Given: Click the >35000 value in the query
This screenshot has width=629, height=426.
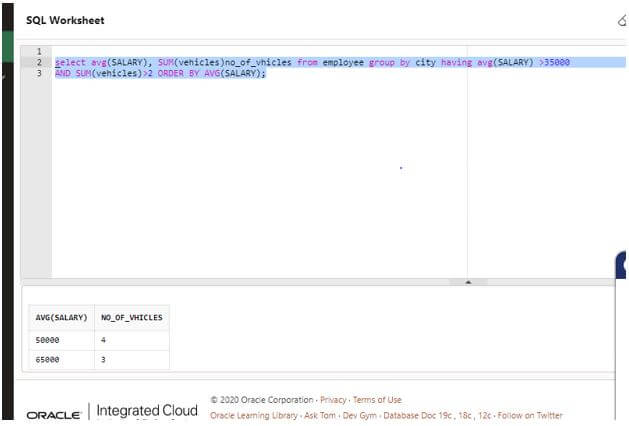Looking at the screenshot, I should tap(554, 62).
